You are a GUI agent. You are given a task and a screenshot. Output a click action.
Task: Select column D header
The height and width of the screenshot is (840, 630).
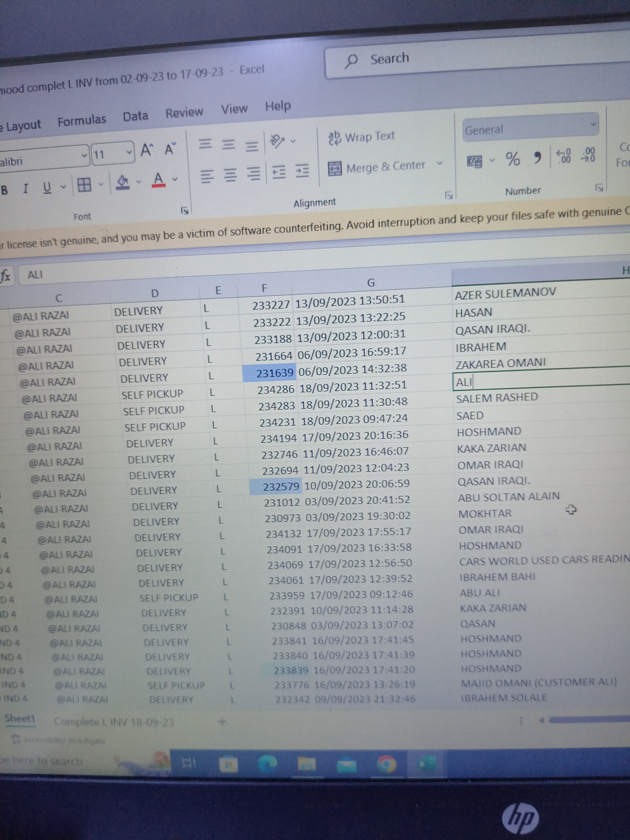coord(155,293)
